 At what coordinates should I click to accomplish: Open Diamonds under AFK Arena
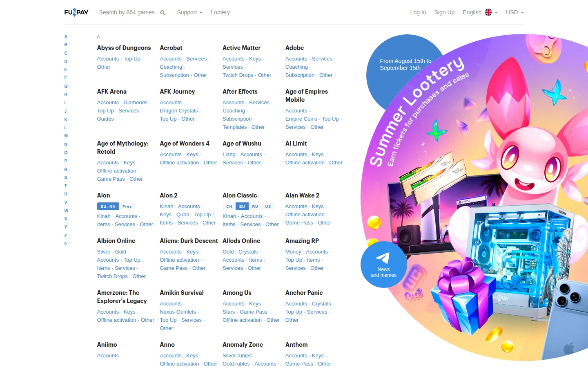click(x=136, y=103)
